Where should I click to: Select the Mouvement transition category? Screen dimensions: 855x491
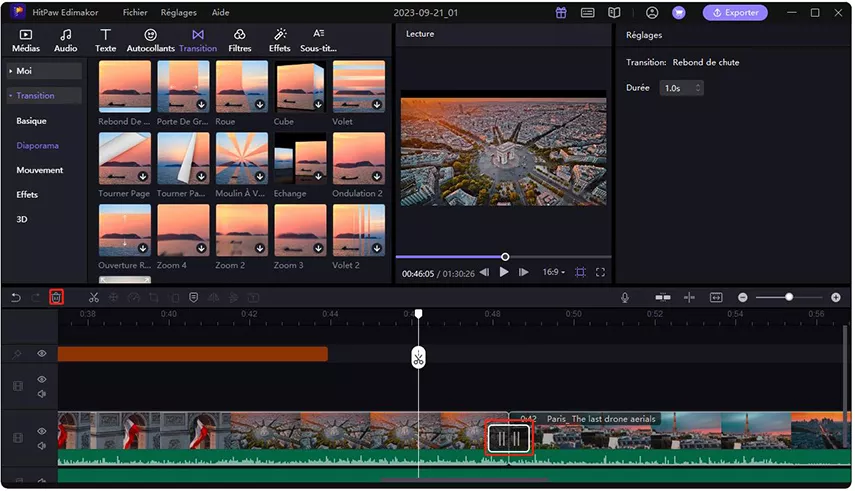click(39, 170)
